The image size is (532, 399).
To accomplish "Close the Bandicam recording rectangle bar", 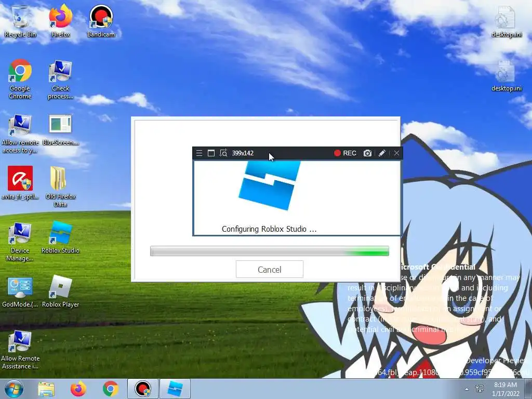I will [396, 153].
